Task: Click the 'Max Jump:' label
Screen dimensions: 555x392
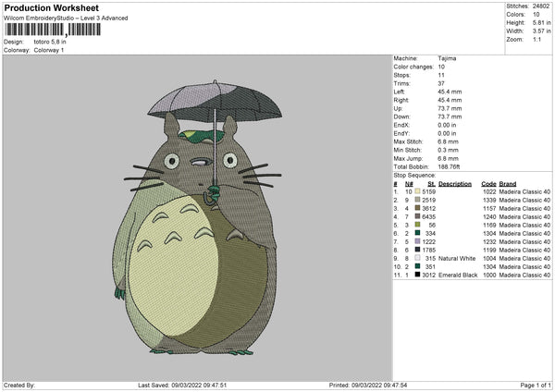Action: click(x=408, y=158)
